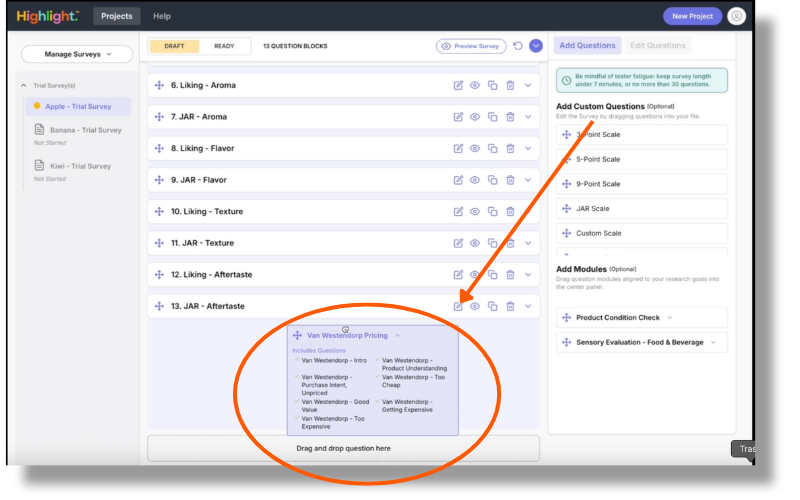Duplicate the 8. Liking - Flavor question
The width and height of the screenshot is (800, 500).
(492, 148)
